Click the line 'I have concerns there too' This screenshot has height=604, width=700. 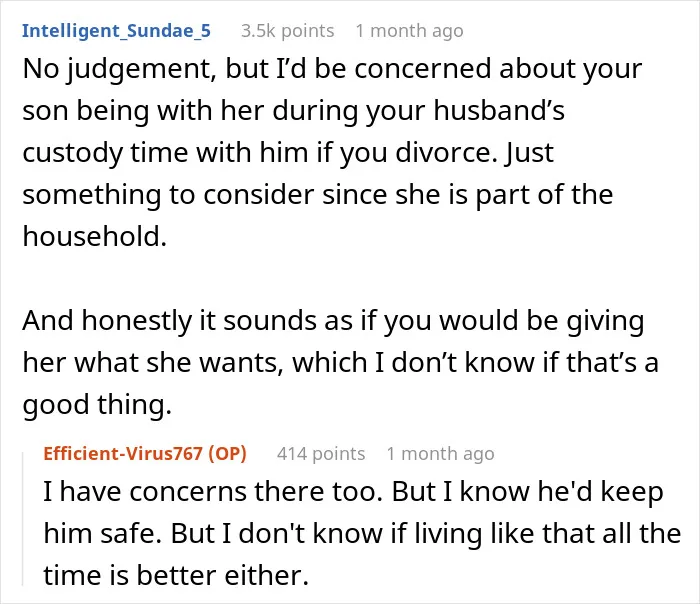[353, 493]
